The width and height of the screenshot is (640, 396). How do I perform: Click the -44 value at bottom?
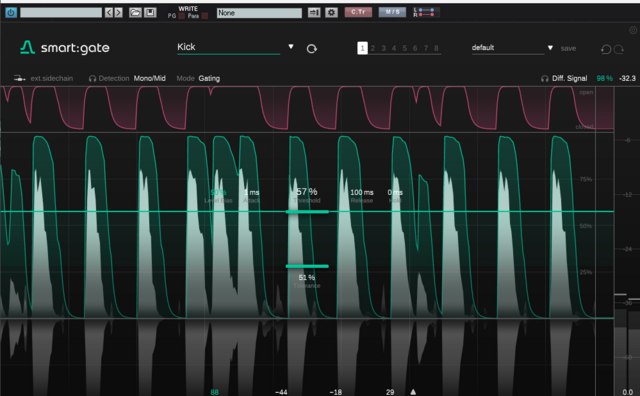point(281,392)
